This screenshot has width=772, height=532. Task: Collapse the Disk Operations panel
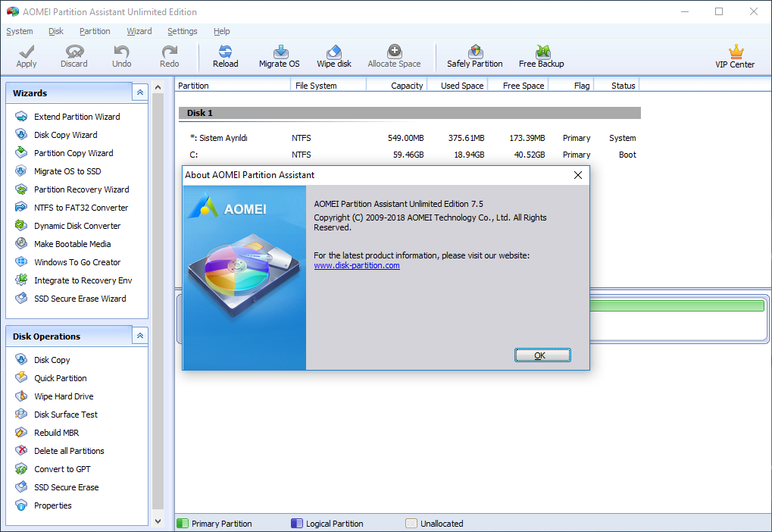(x=140, y=336)
